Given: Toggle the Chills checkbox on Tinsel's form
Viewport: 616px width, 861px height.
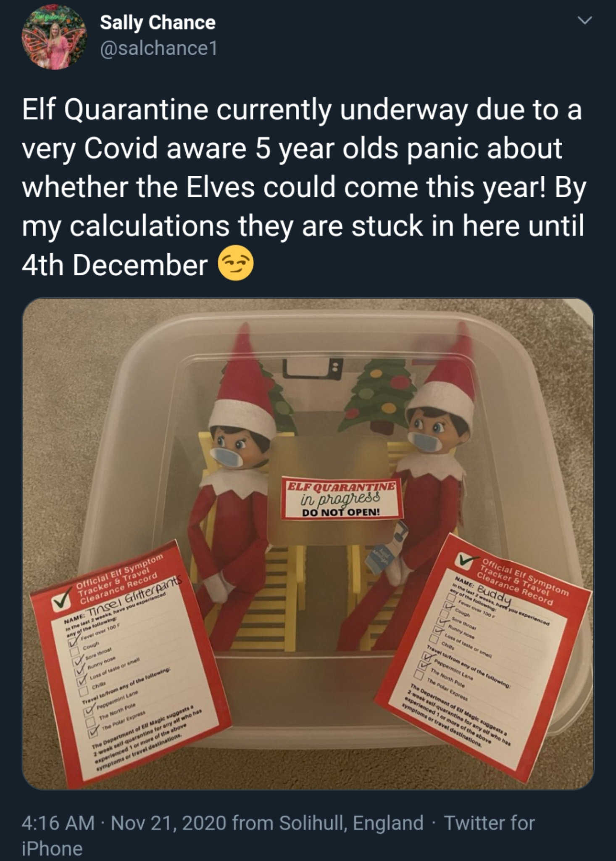Looking at the screenshot, I should [x=83, y=691].
